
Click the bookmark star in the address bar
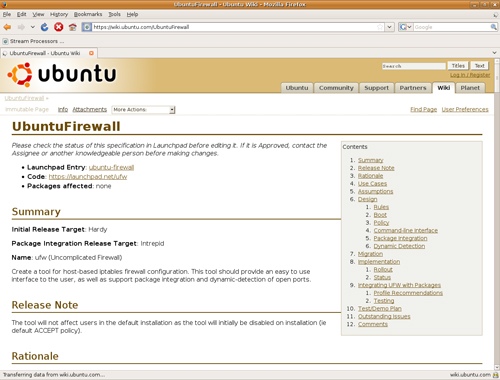(380, 27)
